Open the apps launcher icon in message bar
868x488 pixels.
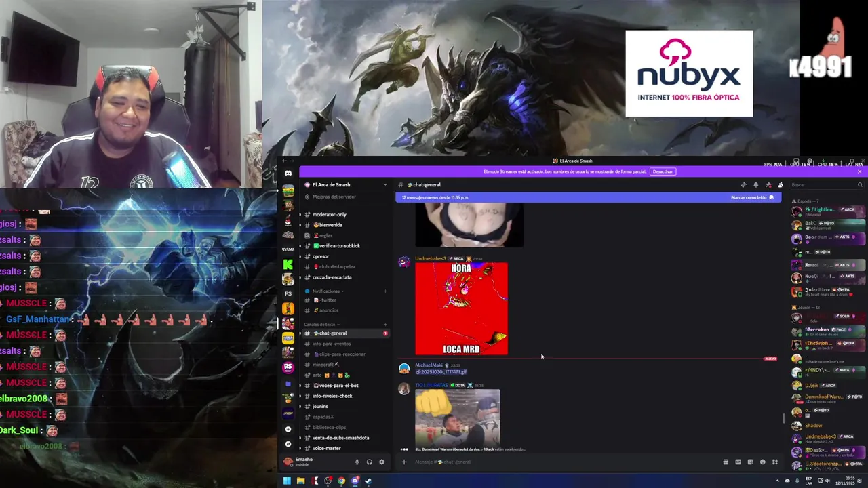coord(774,462)
